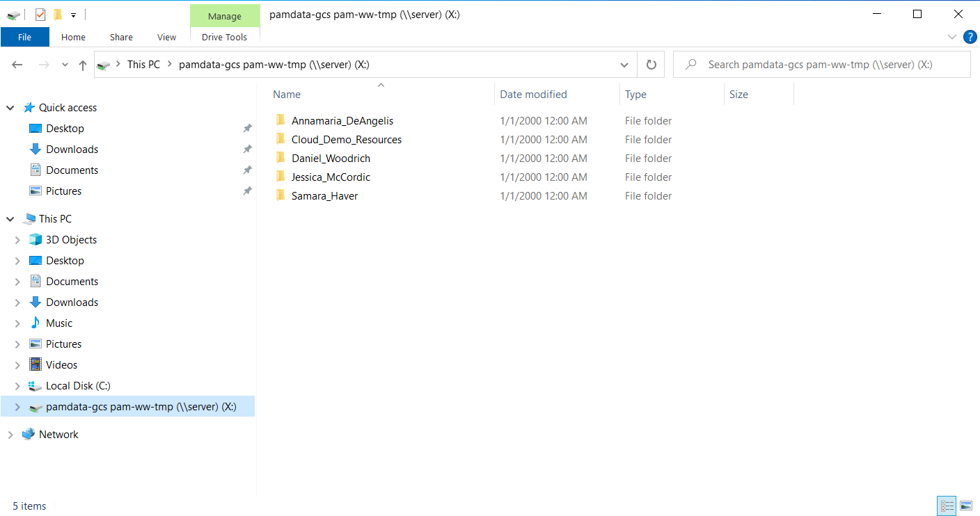Click the Samara_Haver folder icon
Screen dimensions: 980x516
(x=280, y=195)
